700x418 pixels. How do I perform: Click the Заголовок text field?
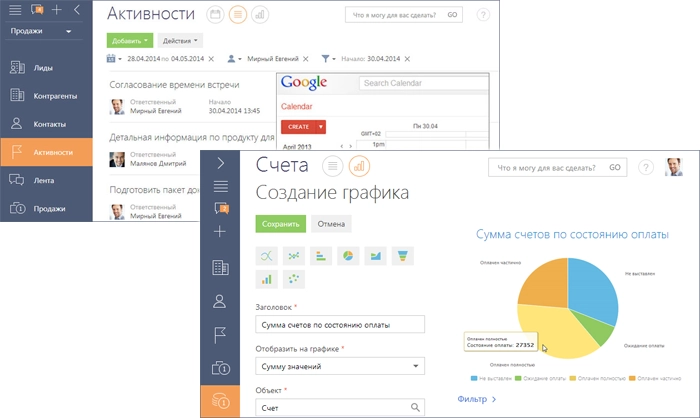[x=340, y=325]
